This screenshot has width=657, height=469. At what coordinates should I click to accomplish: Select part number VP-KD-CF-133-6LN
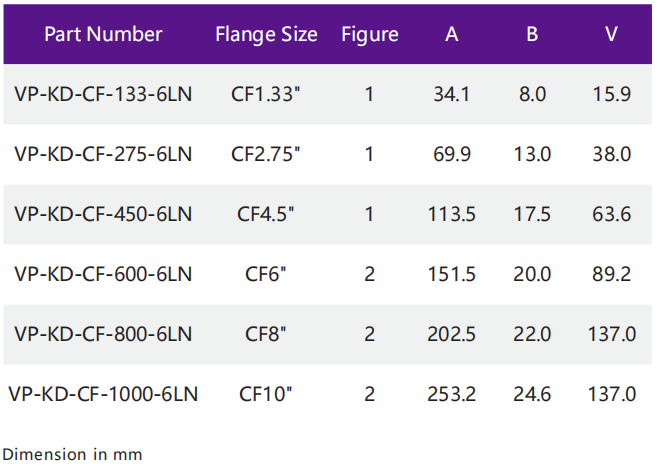(103, 95)
